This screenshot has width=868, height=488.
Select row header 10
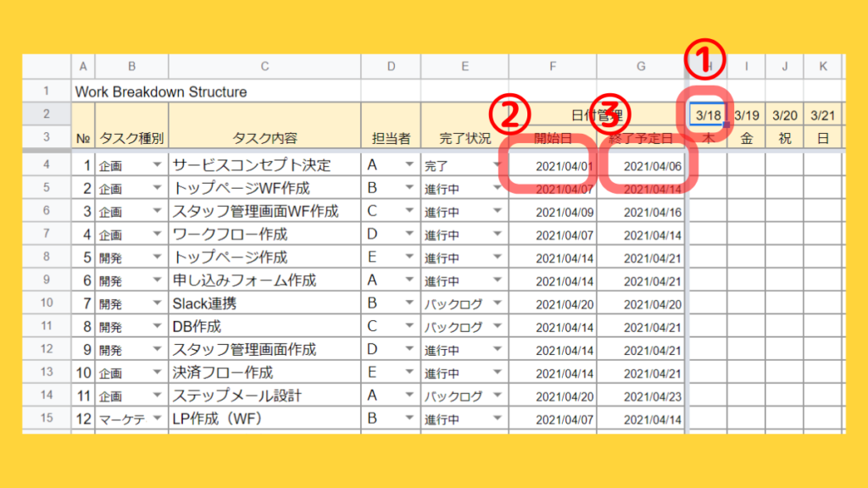coord(46,302)
